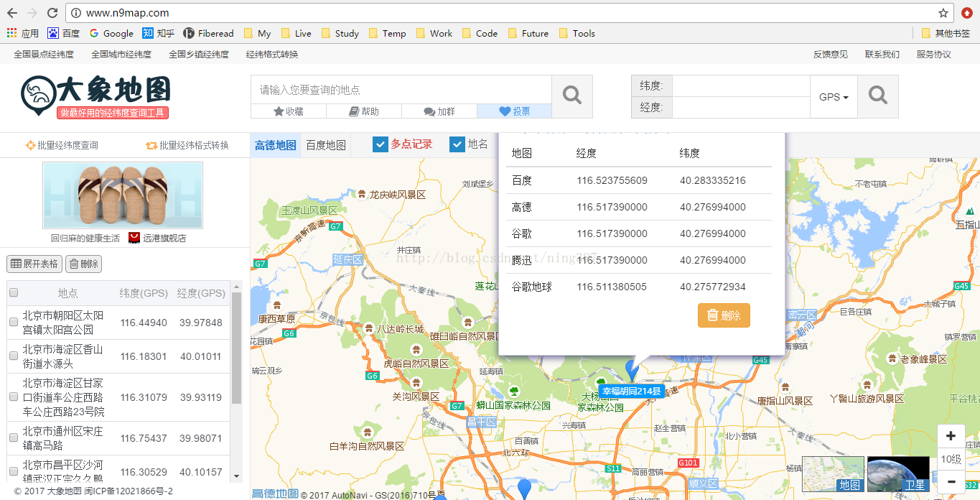
Task: Reload the page with the refresh icon
Action: [52, 13]
